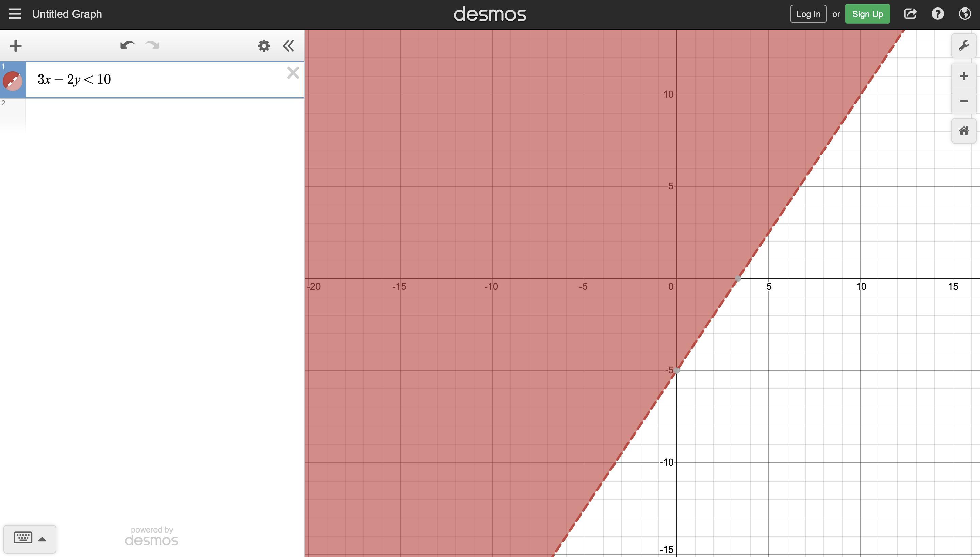Expand keypad with the arrow button

(43, 539)
